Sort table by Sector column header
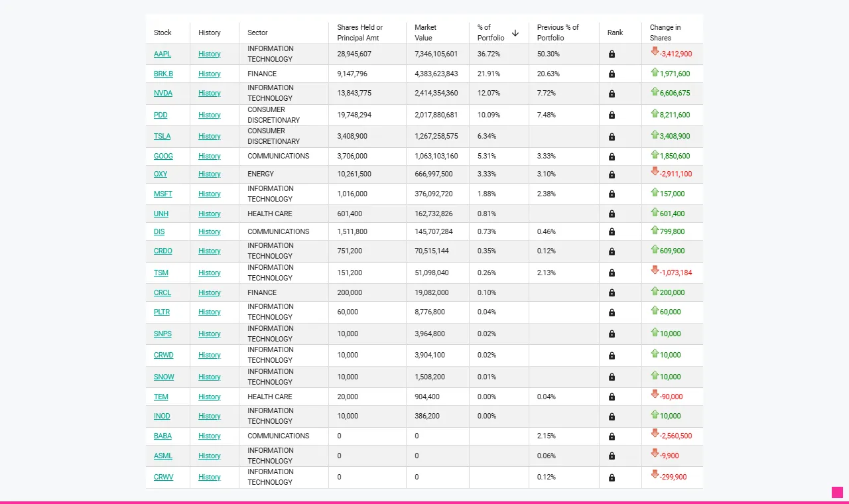Screen dimensions: 849x504 (257, 32)
